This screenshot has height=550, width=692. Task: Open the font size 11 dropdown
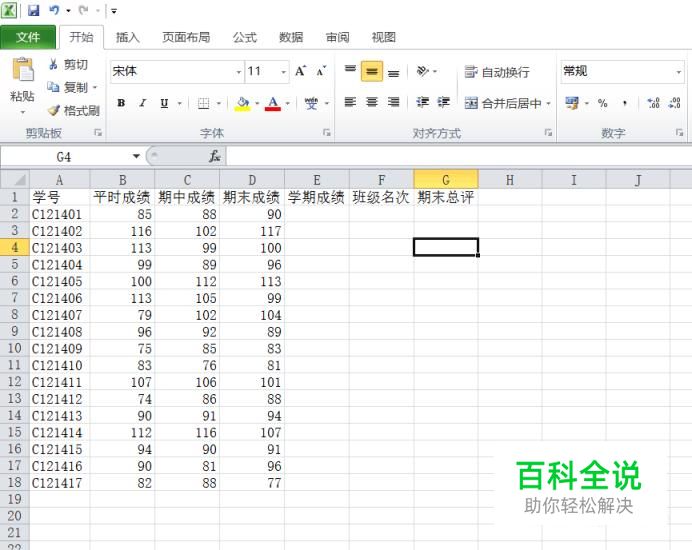click(283, 72)
